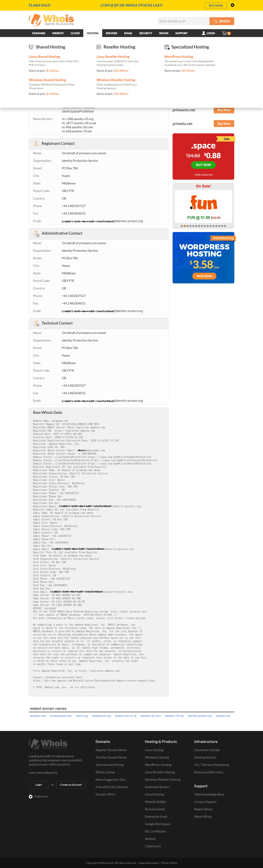Click the Specialized Hosting icon

coord(167,47)
